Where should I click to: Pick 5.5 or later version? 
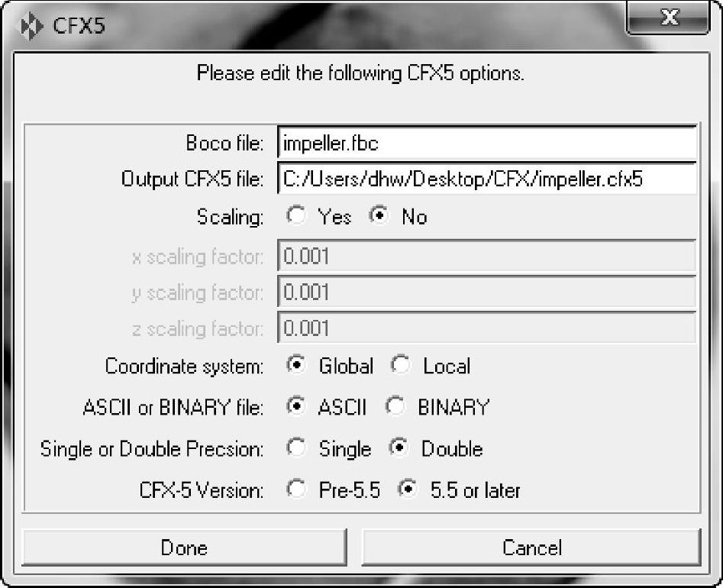pos(408,489)
